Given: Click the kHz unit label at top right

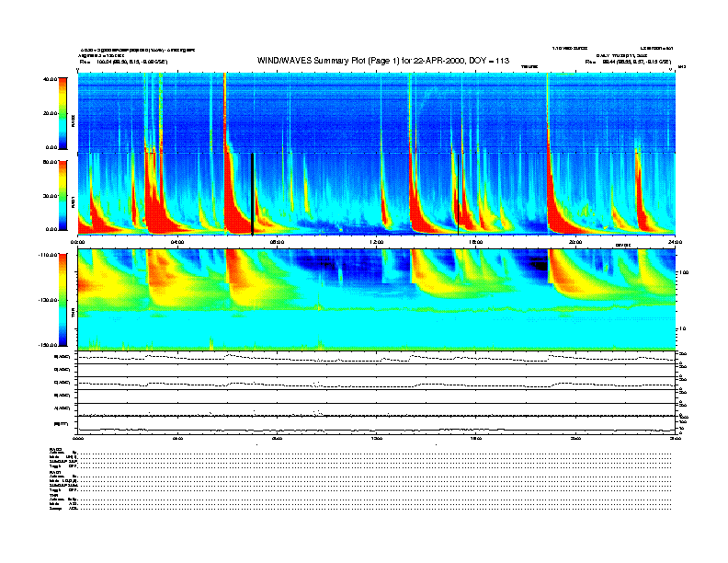Looking at the screenshot, I should pyautogui.click(x=681, y=66).
